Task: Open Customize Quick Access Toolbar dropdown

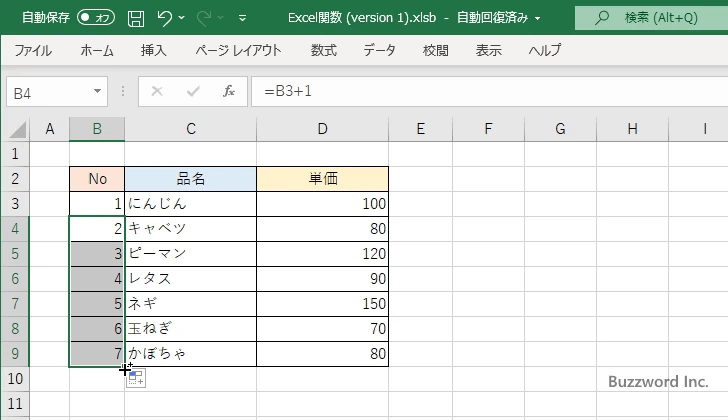Action: click(242, 18)
